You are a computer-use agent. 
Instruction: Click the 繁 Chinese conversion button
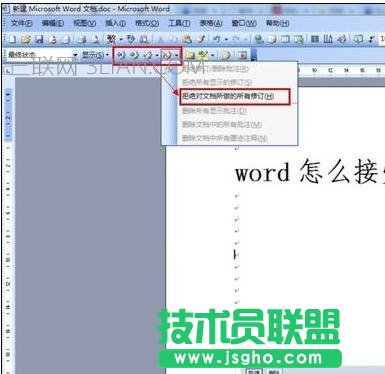(111, 39)
